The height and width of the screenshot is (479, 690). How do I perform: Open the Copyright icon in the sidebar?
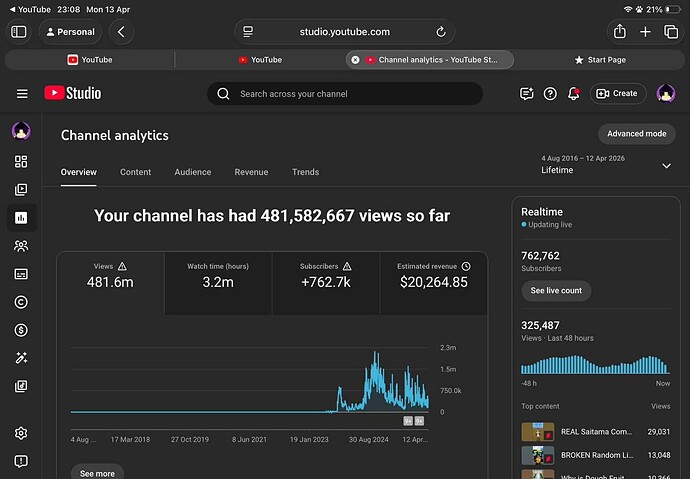21,302
